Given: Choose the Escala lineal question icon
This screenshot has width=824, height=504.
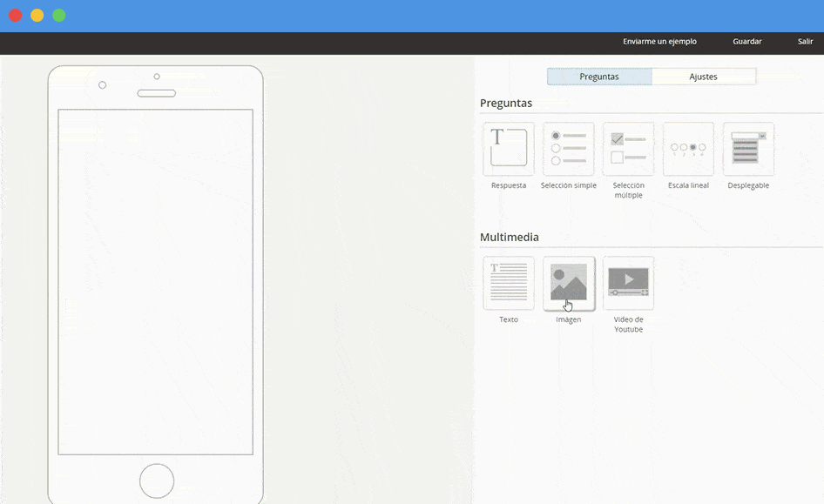Looking at the screenshot, I should click(x=688, y=147).
